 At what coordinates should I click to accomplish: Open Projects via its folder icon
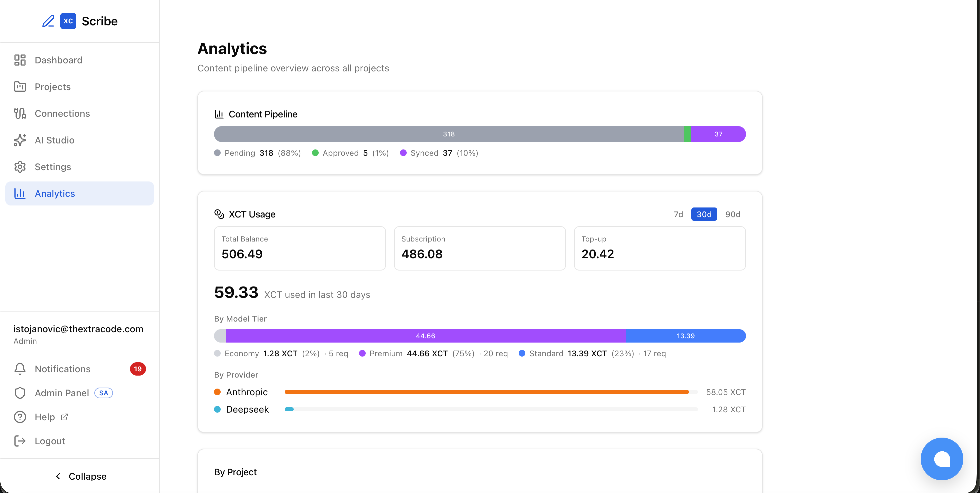click(20, 87)
